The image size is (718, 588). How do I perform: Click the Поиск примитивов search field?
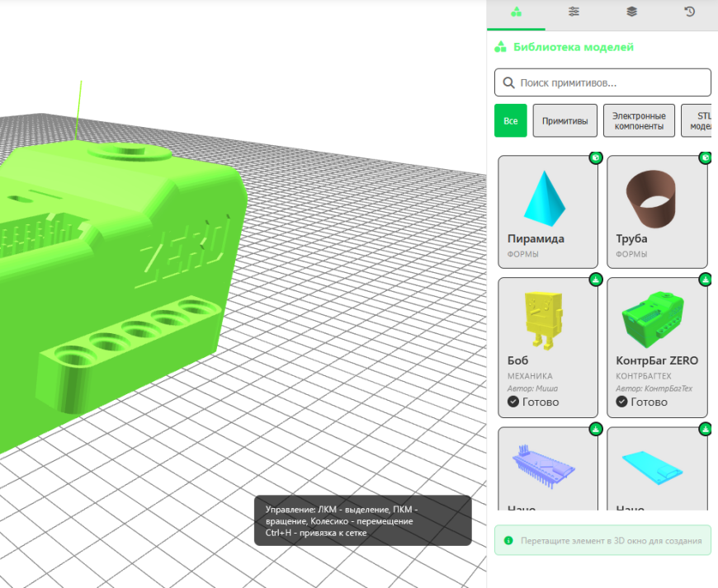coord(602,82)
